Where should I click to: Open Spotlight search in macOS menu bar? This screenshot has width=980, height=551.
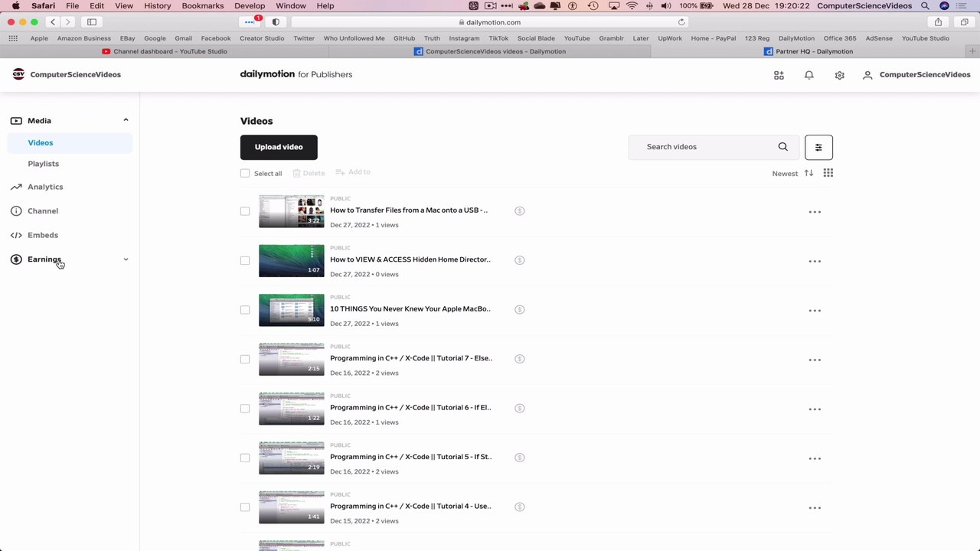(x=925, y=5)
